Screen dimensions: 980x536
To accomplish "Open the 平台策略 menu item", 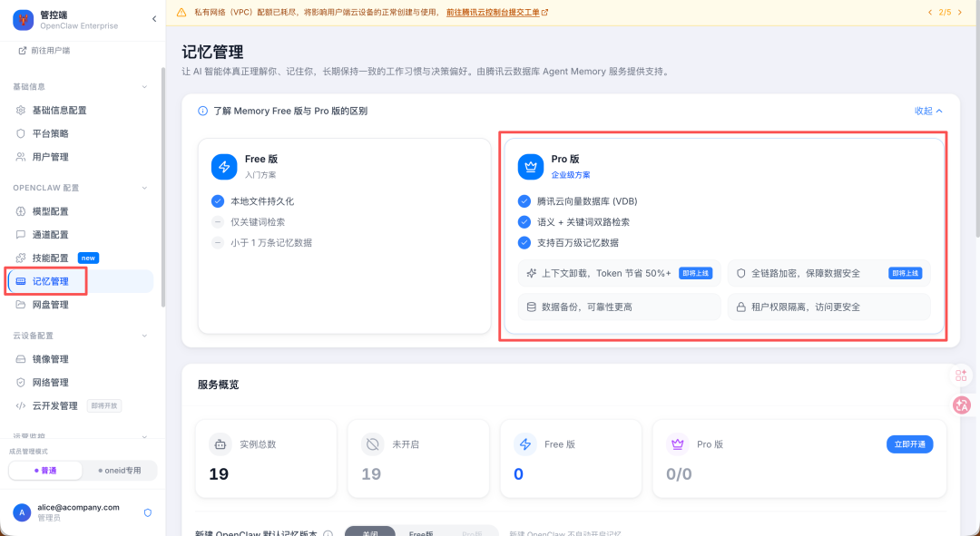I will pos(81,133).
